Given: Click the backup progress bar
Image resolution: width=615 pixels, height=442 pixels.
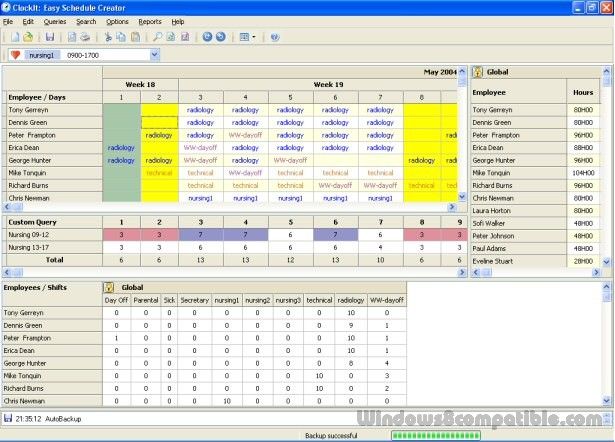Looking at the screenshot, I should [436, 435].
